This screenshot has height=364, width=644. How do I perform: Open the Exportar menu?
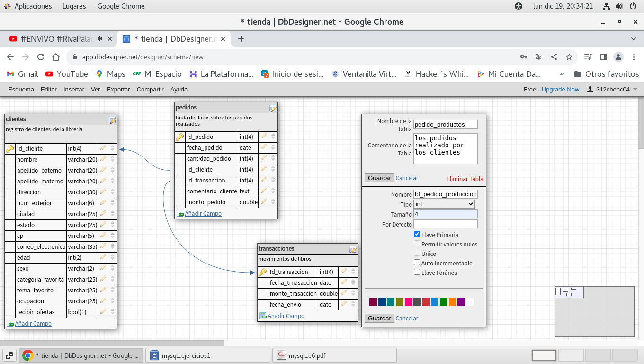click(x=118, y=89)
